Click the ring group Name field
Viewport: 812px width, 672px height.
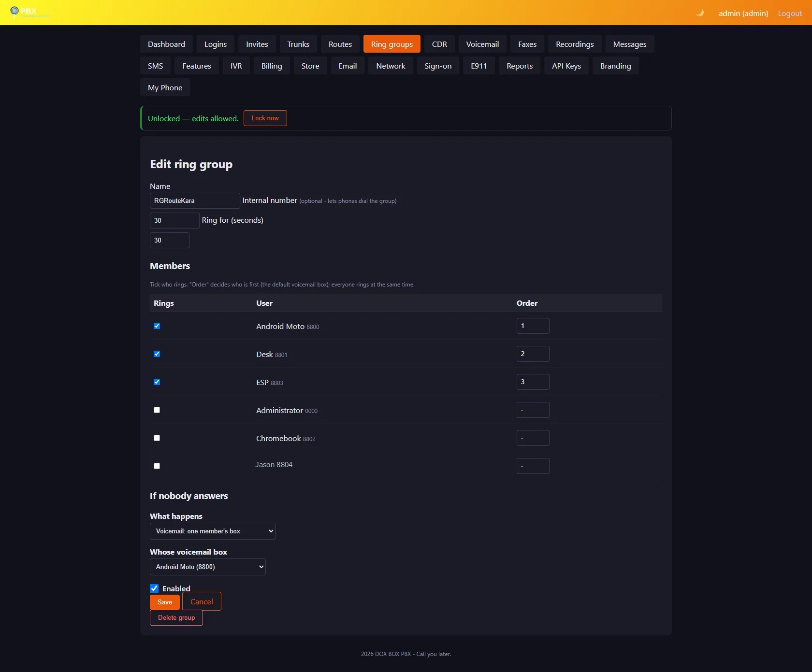tap(195, 201)
